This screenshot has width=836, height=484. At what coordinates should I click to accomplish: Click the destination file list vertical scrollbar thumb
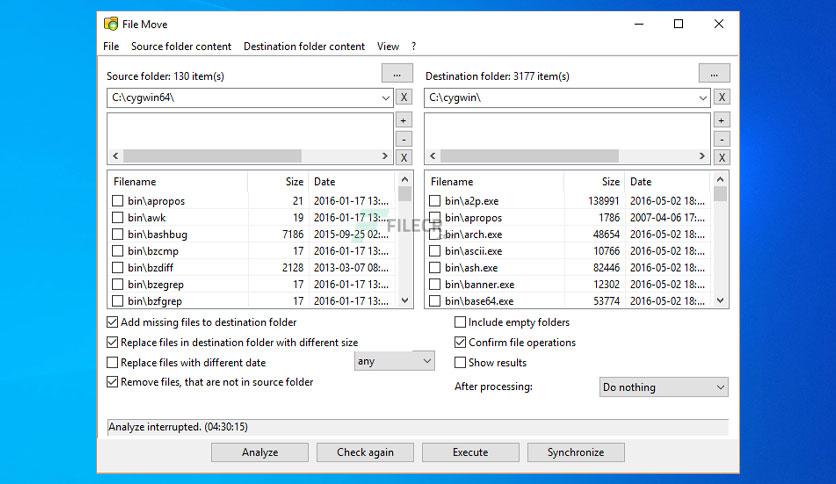pos(720,193)
